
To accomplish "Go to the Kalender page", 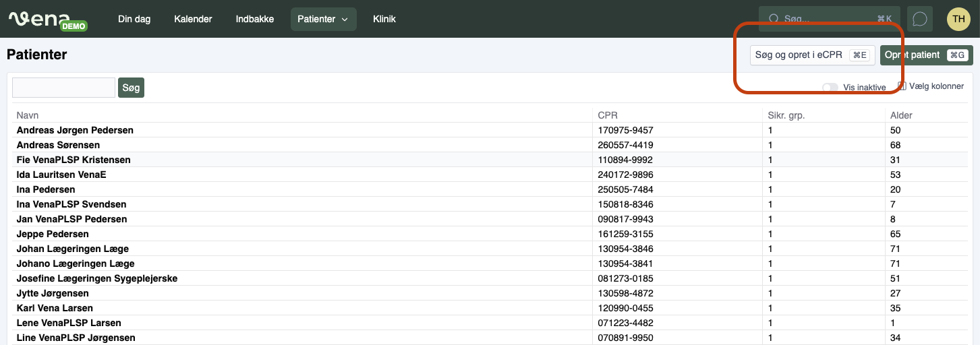I will click(x=193, y=19).
